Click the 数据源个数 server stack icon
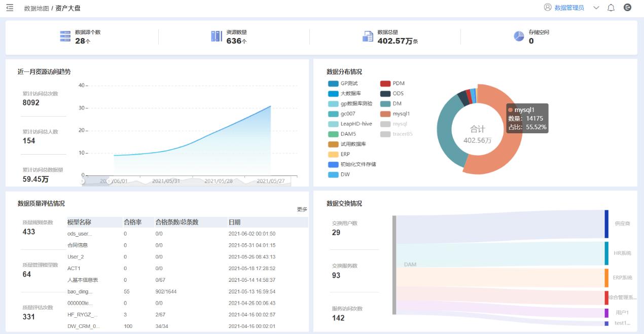Viewport: 644px width, 334px height. coord(65,36)
